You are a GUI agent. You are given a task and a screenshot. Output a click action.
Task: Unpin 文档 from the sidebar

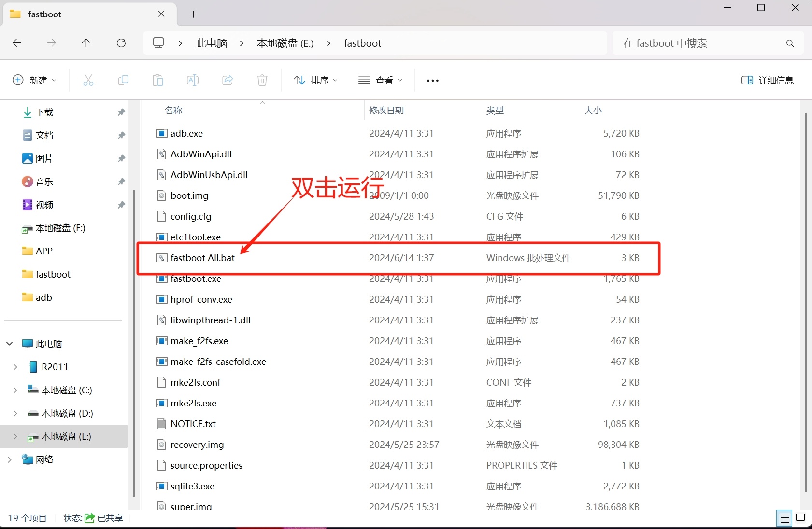(121, 135)
